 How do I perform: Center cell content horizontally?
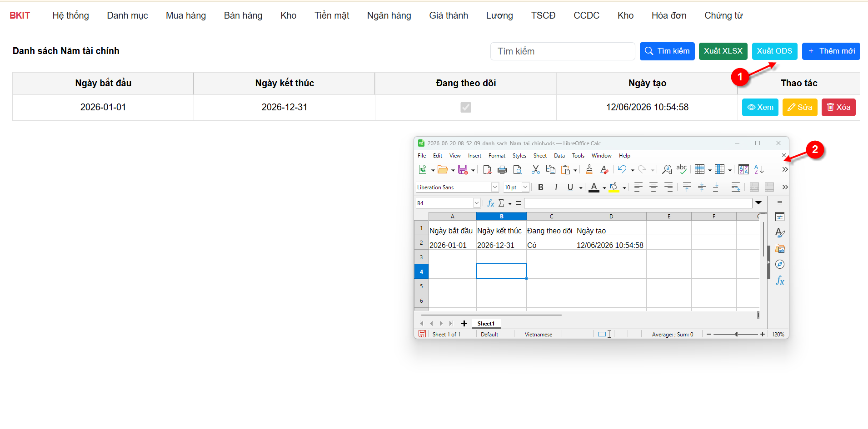653,187
